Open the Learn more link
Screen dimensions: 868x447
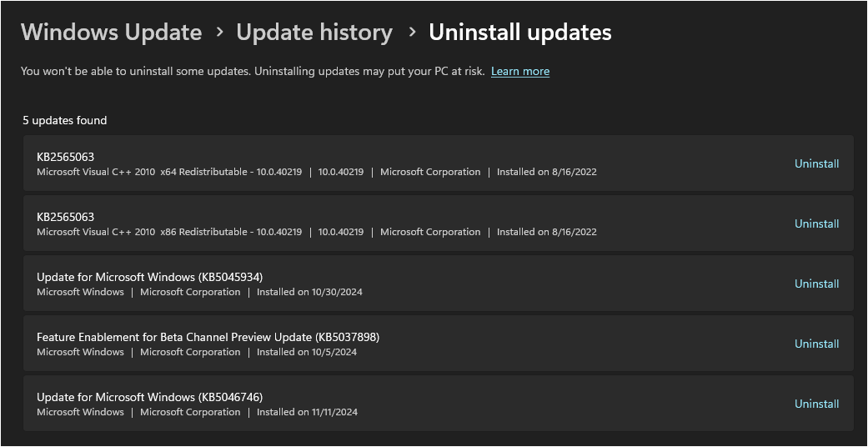pos(520,72)
